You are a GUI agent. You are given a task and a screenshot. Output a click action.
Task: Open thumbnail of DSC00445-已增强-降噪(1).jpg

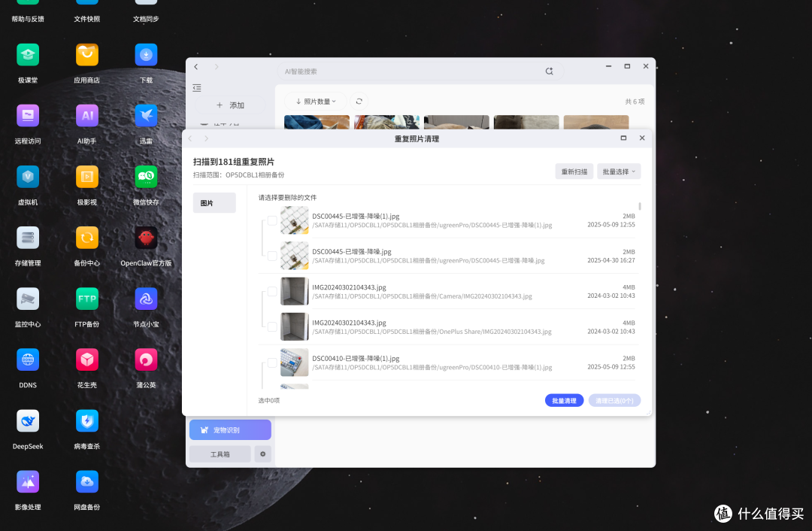coord(295,220)
